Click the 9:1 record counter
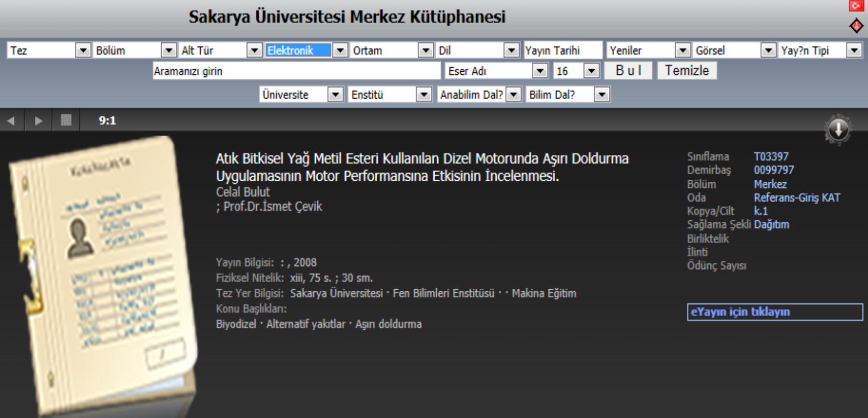The height and width of the screenshot is (418, 868). pyautogui.click(x=107, y=120)
